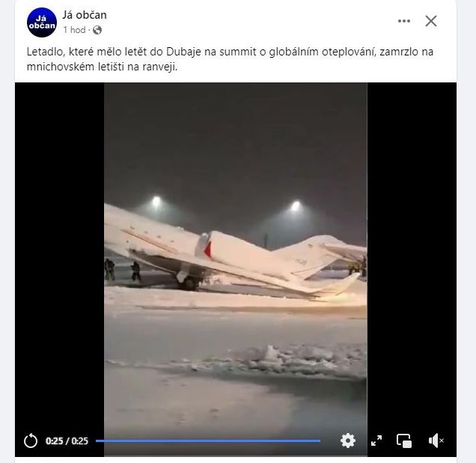Open the post options three-dot menu

(404, 21)
